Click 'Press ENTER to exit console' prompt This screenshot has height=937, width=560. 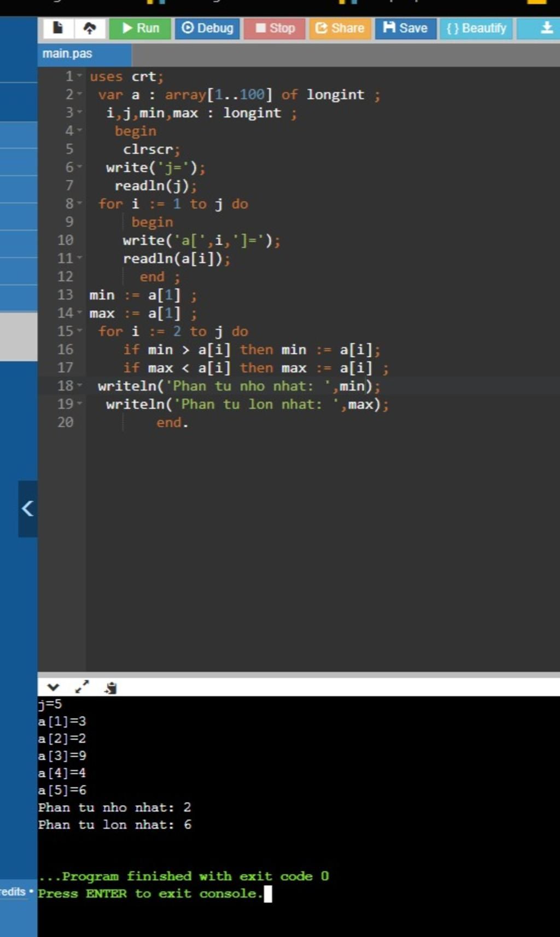150,893
